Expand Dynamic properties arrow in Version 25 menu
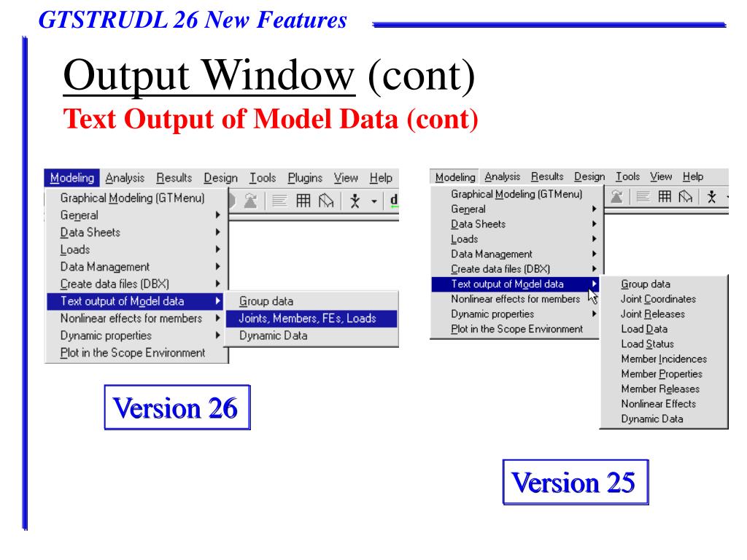 click(594, 314)
